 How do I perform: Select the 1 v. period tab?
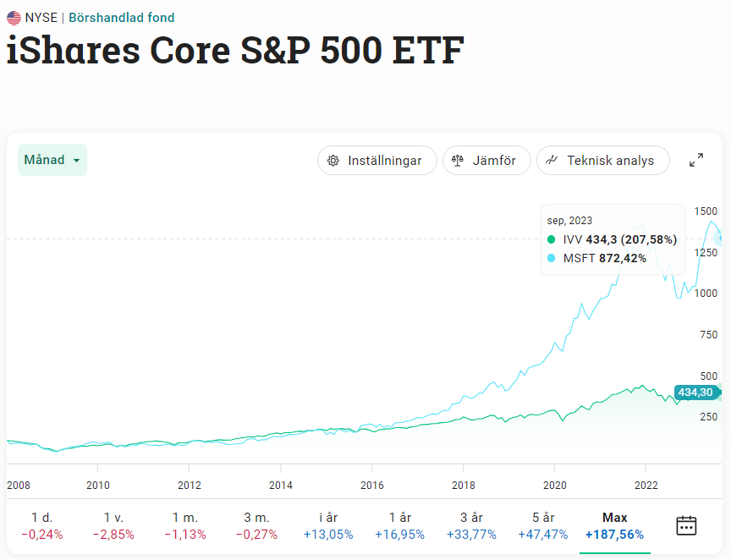(113, 525)
